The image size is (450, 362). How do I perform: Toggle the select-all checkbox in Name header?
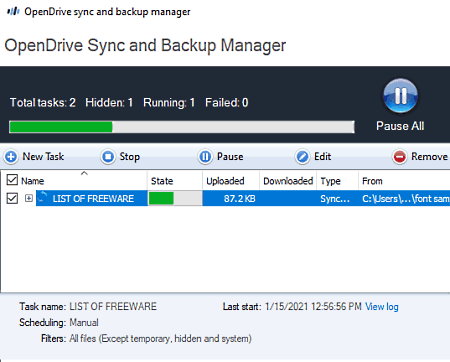[12, 180]
